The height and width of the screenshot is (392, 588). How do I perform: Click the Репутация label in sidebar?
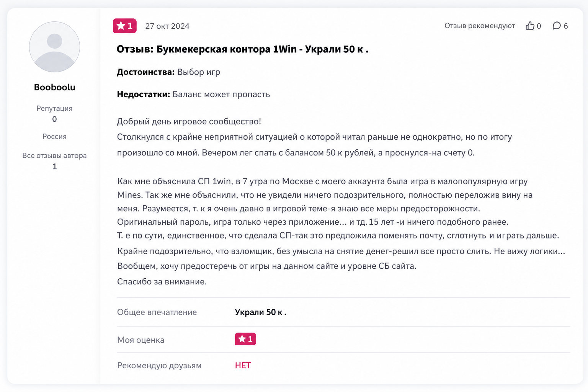tap(54, 108)
